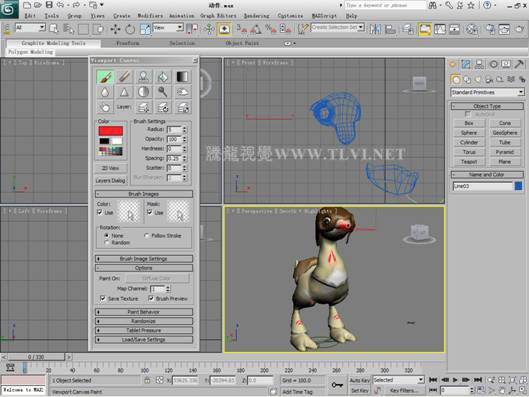
Task: Expand the Load/Save Settings rollout
Action: tap(144, 340)
